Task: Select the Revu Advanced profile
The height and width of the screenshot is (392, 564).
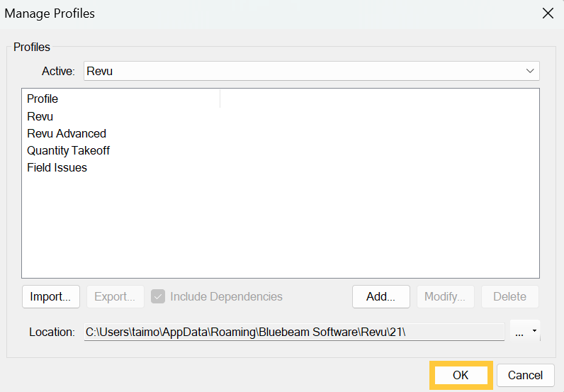Action: pos(67,133)
